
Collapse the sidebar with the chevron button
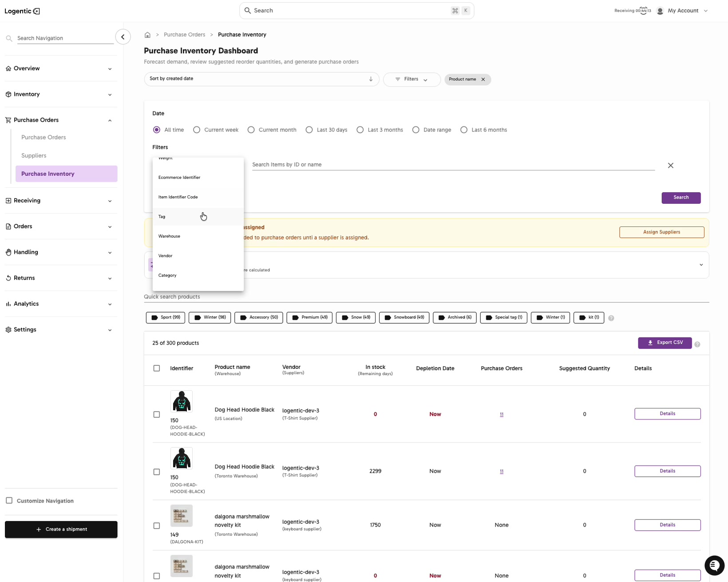click(123, 37)
